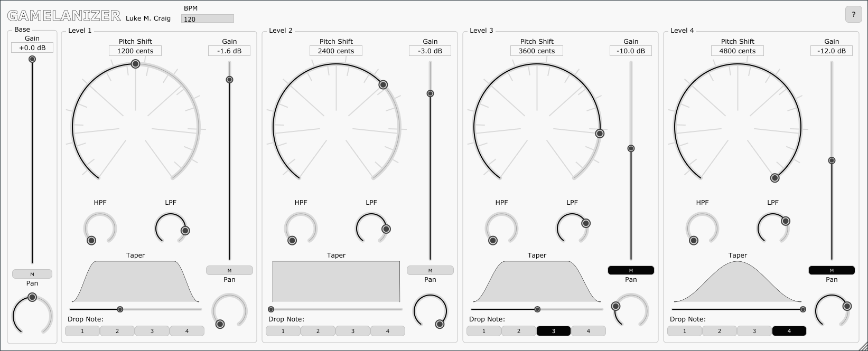Click Level 3 pitch value 3600 cents
This screenshot has height=351, width=868.
coord(537,51)
